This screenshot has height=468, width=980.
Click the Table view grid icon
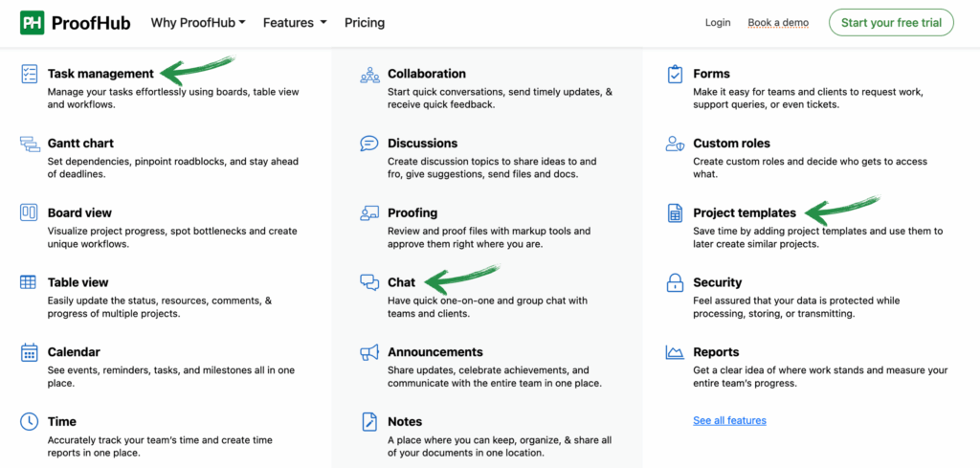click(28, 281)
